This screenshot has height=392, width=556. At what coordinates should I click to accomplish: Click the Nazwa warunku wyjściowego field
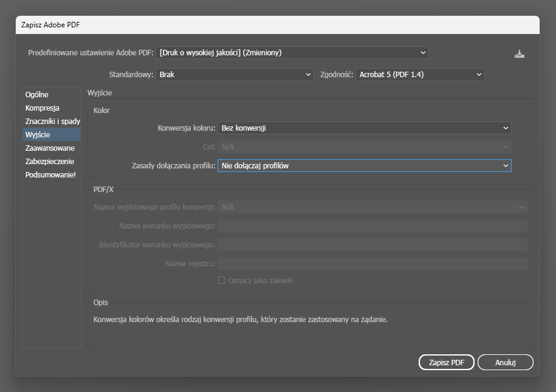372,226
